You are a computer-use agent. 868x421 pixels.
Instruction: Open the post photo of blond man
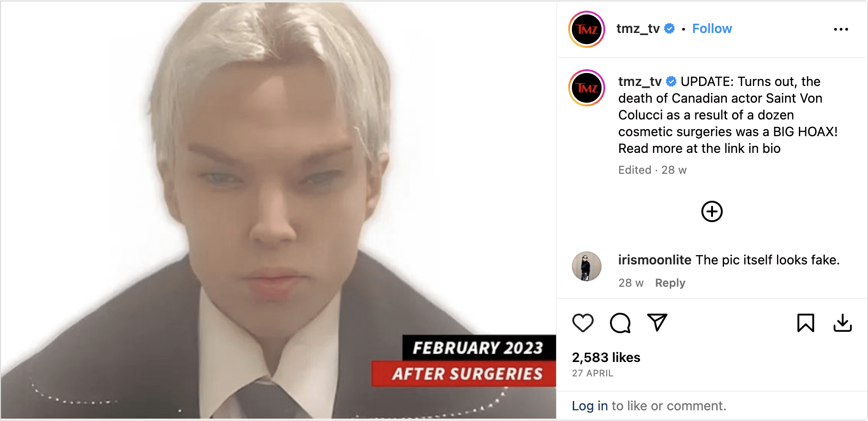pos(279,210)
